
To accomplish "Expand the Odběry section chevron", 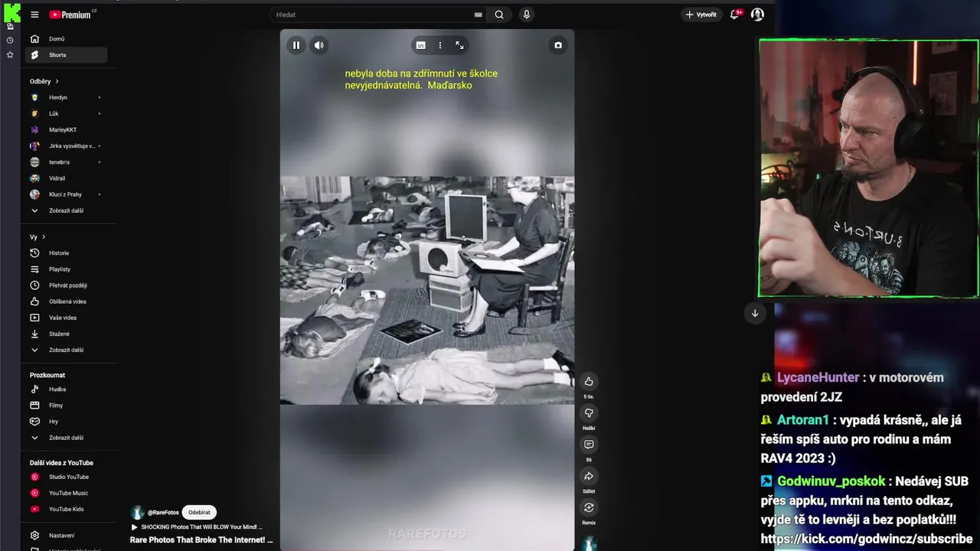I will [57, 81].
